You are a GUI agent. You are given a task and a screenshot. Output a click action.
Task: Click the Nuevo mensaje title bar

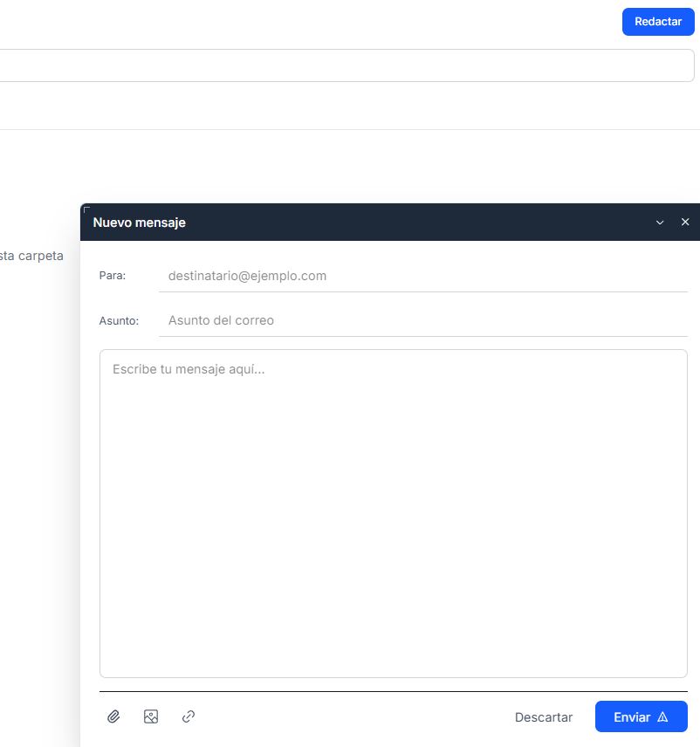coord(349,223)
